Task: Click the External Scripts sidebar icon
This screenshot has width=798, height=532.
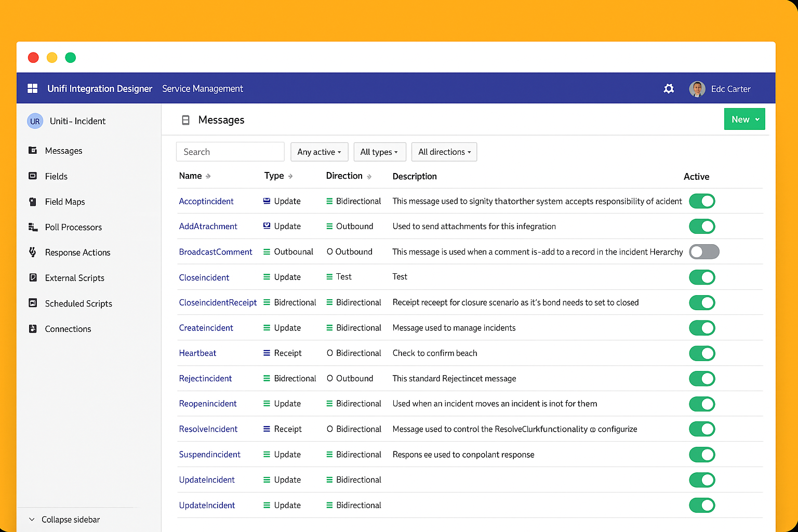Action: click(33, 277)
